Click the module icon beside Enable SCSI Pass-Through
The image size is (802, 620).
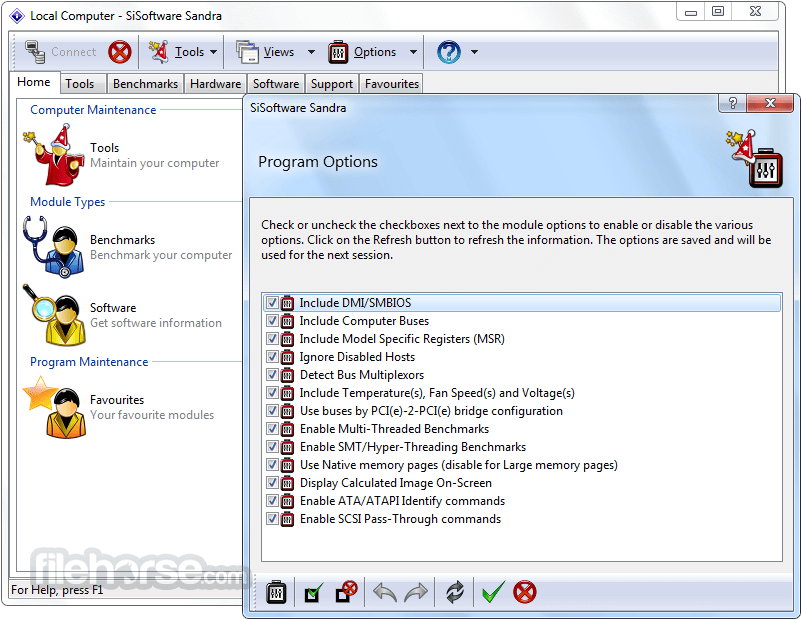tap(287, 519)
